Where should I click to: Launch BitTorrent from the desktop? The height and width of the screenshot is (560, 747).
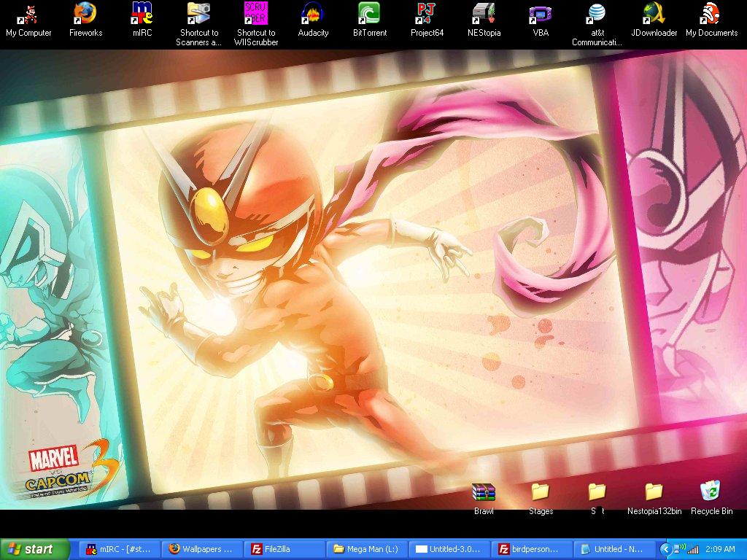click(x=369, y=14)
